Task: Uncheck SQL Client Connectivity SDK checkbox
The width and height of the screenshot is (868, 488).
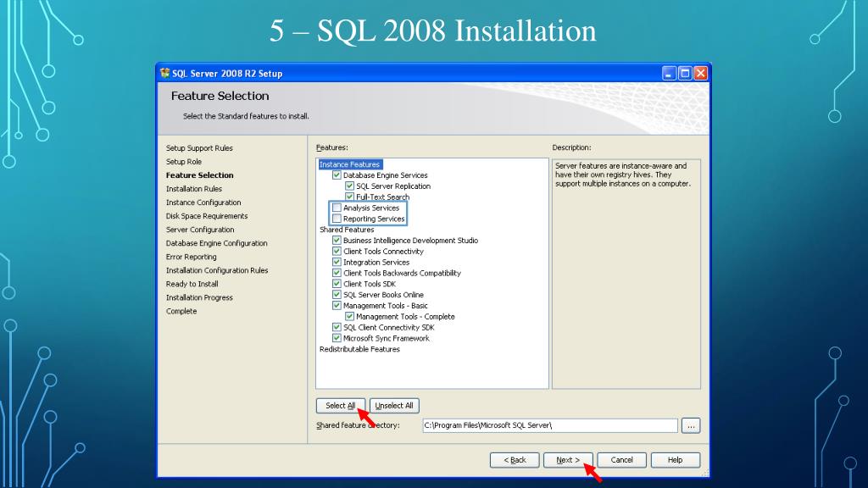Action: tap(337, 327)
